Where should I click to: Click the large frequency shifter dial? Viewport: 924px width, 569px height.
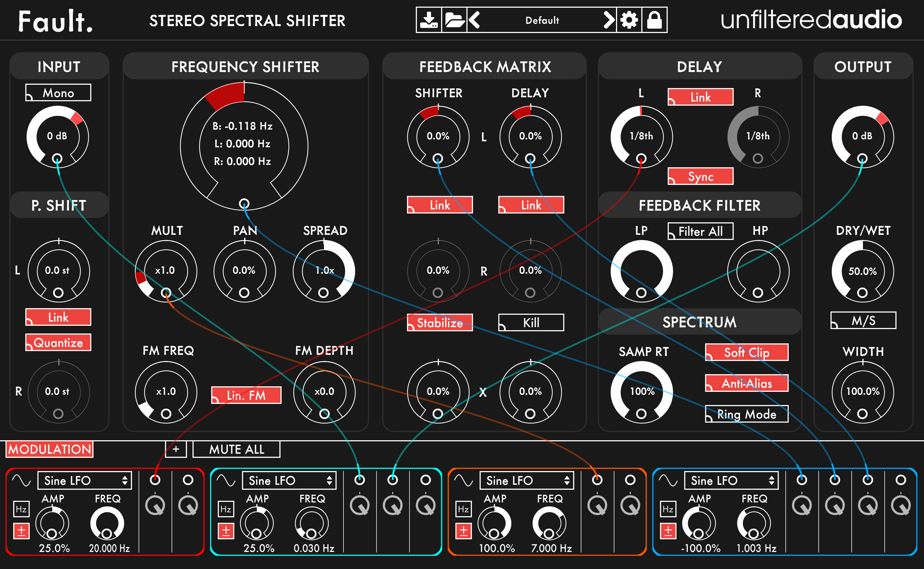tap(244, 146)
